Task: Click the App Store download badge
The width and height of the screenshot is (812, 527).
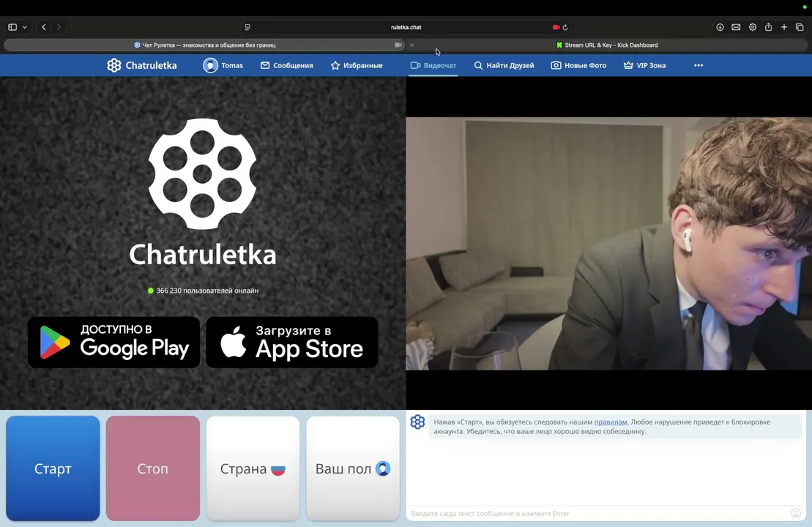Action: point(292,343)
